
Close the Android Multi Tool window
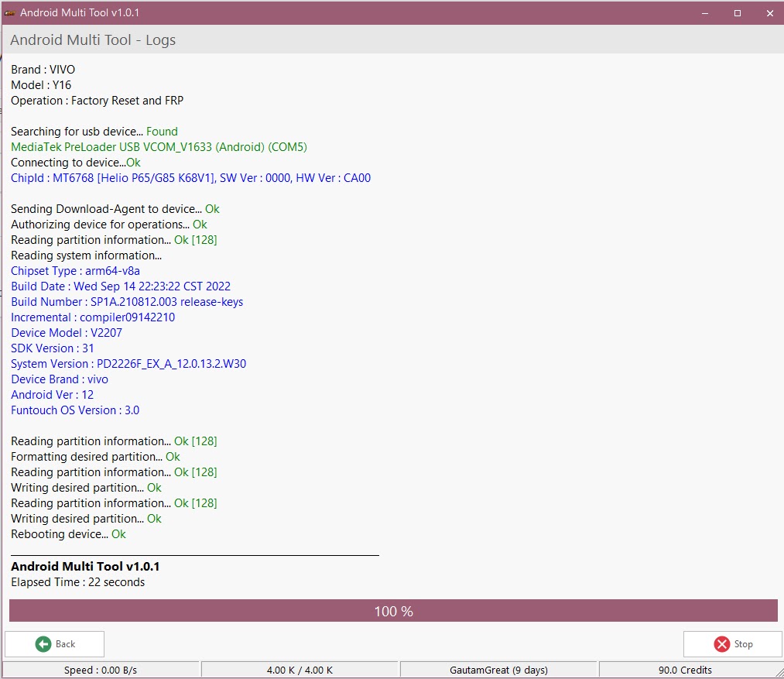click(x=770, y=13)
